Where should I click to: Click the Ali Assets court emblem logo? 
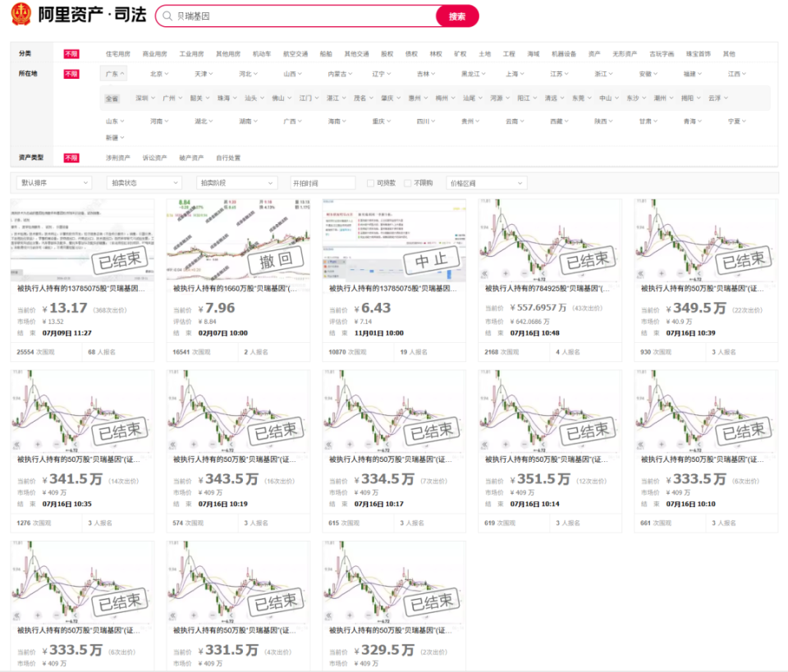[21, 14]
